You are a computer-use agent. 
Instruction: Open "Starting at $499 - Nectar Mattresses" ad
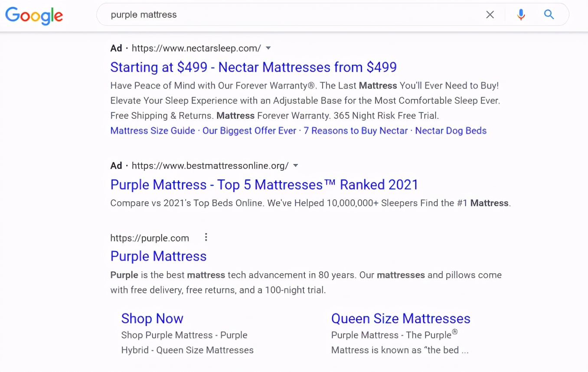pyautogui.click(x=253, y=67)
